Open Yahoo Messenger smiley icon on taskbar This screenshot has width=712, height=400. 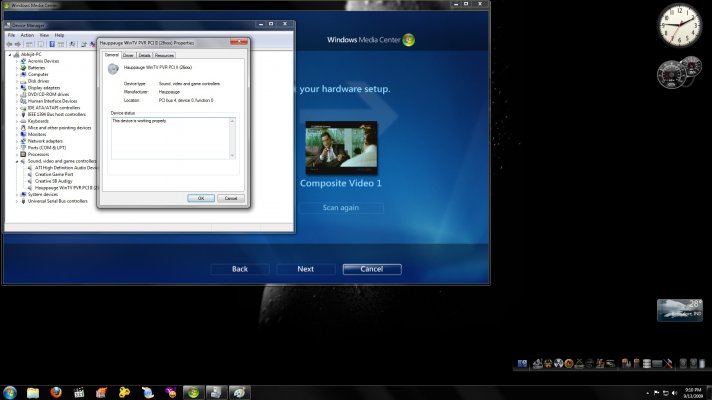171,392
